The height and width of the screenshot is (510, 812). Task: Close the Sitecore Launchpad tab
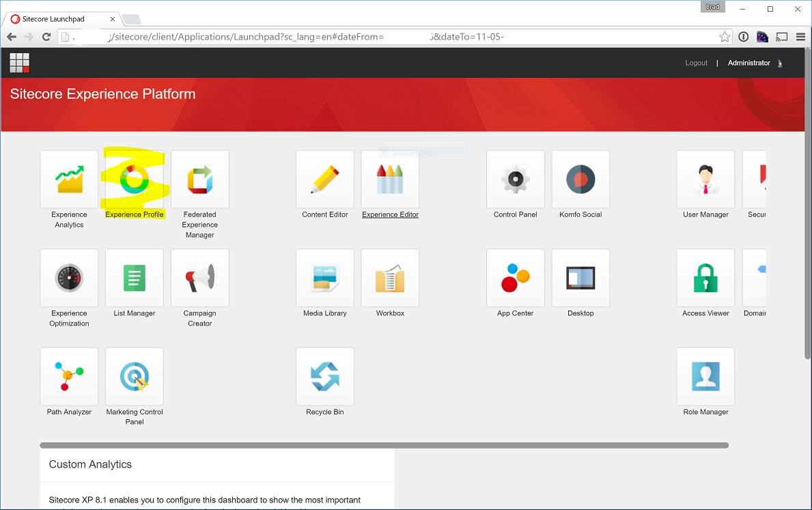coord(113,19)
